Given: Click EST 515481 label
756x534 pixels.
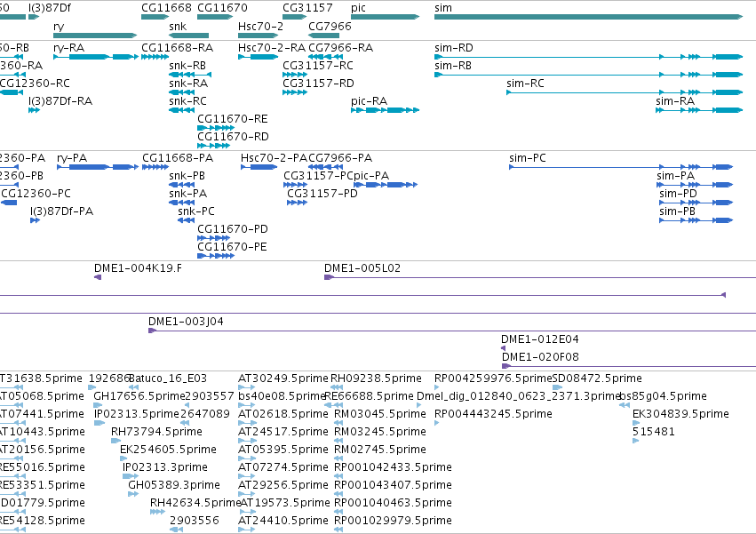Looking at the screenshot, I should click(x=653, y=432).
